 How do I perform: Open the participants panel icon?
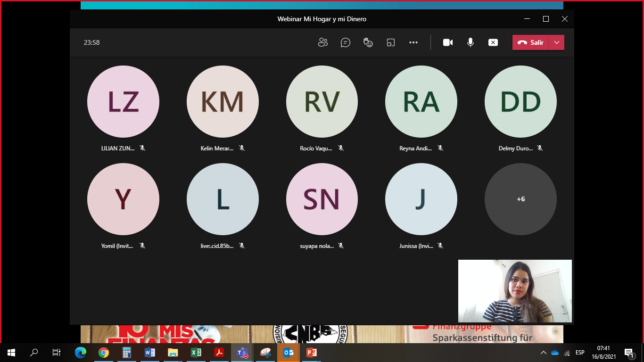point(323,42)
